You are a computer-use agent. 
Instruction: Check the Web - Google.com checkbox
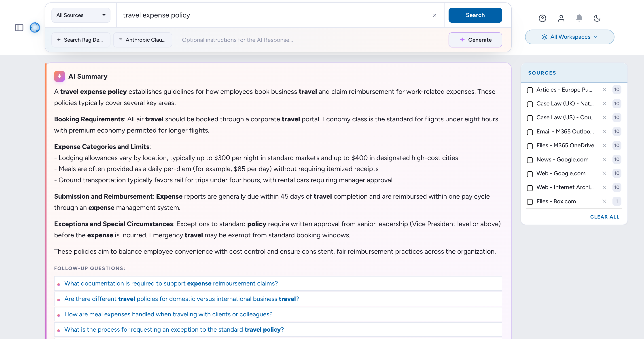click(x=530, y=174)
